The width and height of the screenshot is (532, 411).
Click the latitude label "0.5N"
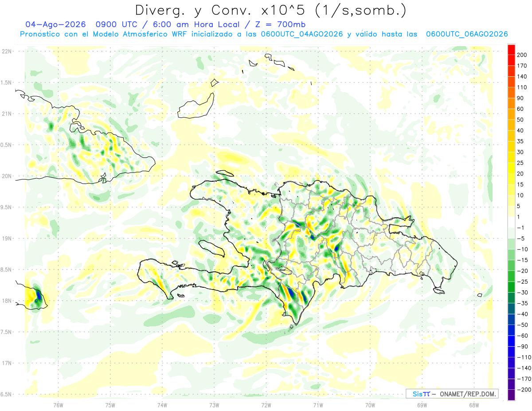[7, 145]
